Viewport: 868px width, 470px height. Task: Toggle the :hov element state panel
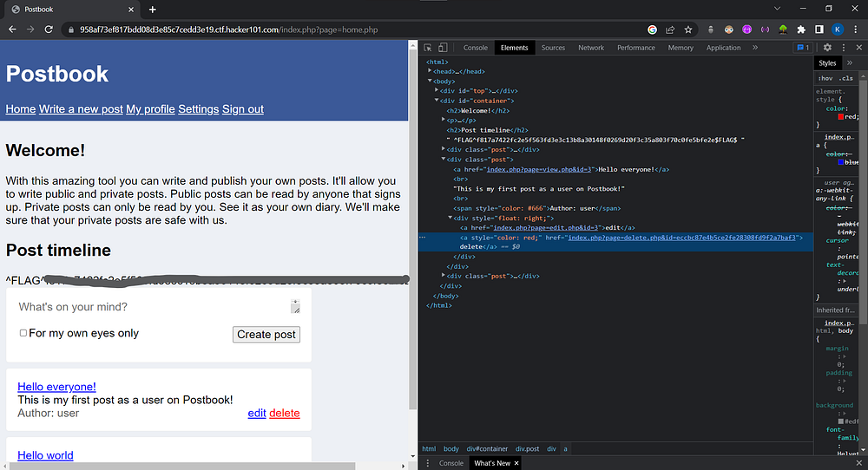click(825, 77)
